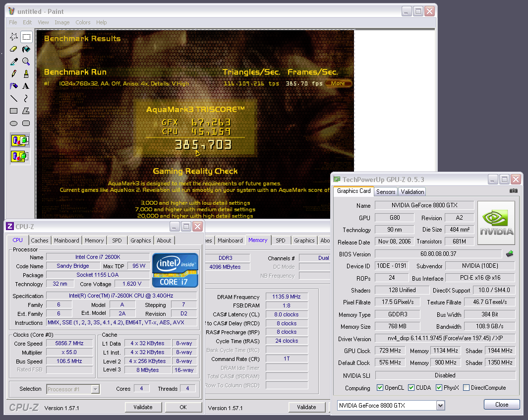Choose opaque selection mode option

point(20,140)
